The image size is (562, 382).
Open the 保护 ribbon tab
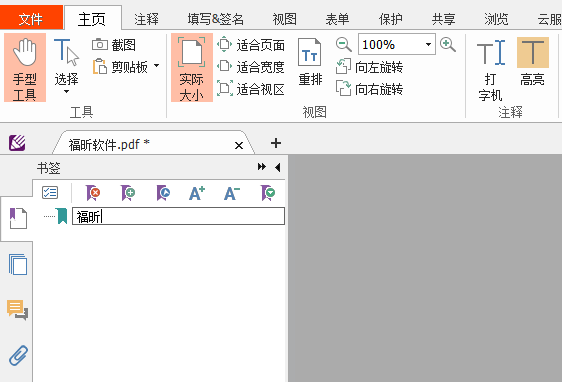(391, 19)
